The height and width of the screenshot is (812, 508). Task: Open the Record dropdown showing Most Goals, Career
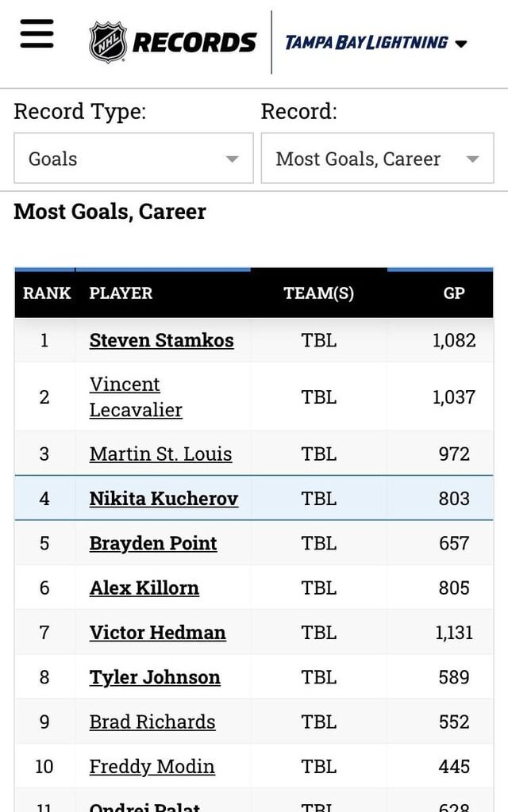(377, 159)
